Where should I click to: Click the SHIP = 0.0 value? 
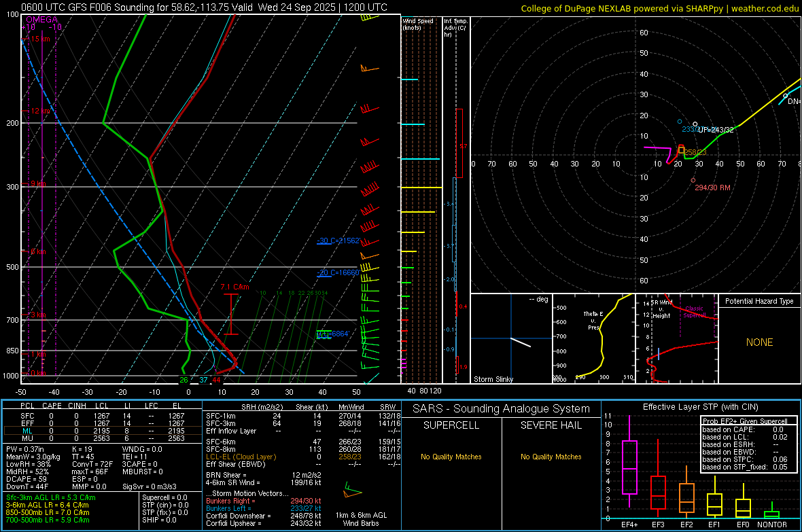pos(159,520)
